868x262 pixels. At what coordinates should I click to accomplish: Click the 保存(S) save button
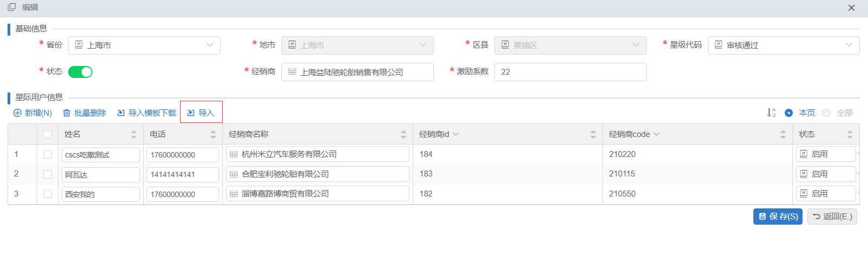pyautogui.click(x=778, y=217)
